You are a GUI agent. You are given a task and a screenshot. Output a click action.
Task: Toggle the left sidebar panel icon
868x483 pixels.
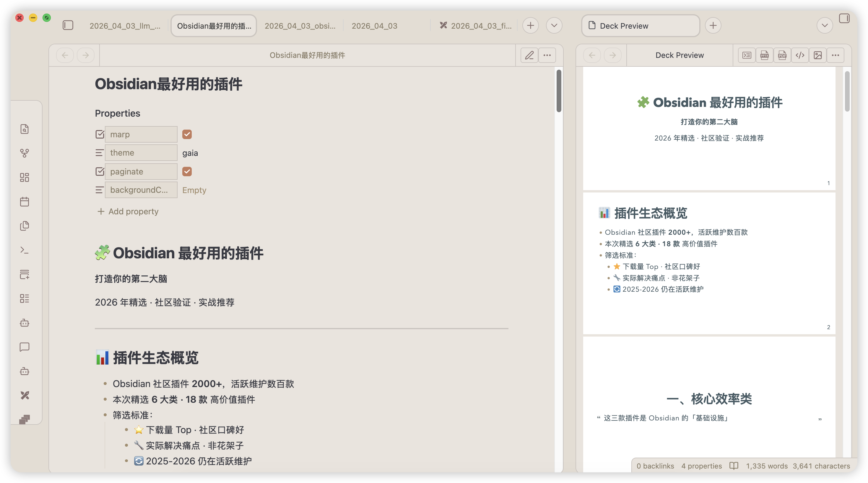click(68, 26)
